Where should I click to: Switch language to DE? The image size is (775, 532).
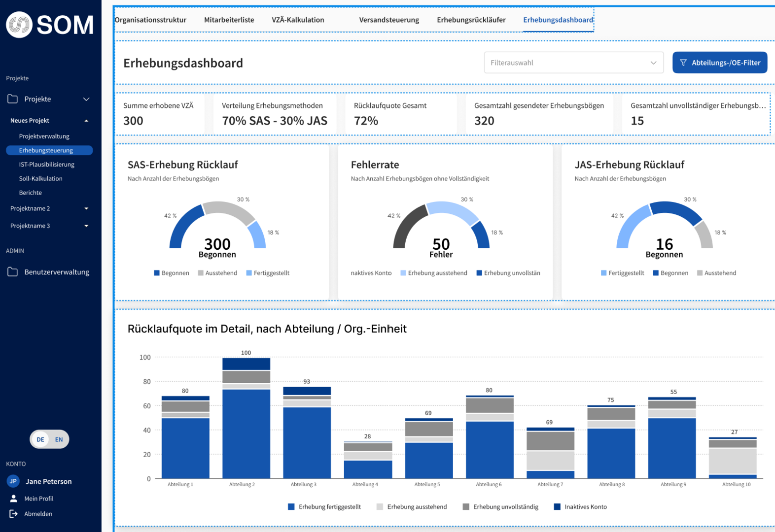point(40,439)
